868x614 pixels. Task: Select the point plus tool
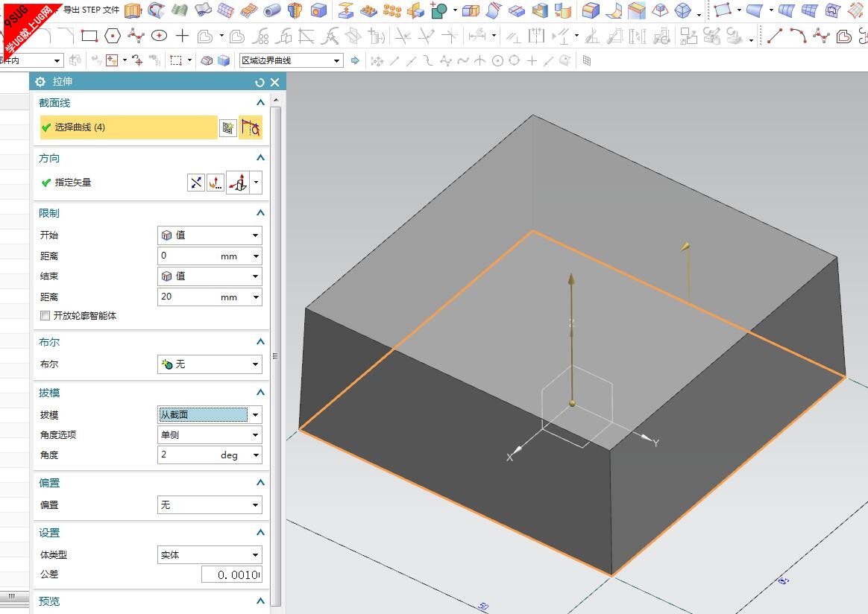tap(182, 37)
